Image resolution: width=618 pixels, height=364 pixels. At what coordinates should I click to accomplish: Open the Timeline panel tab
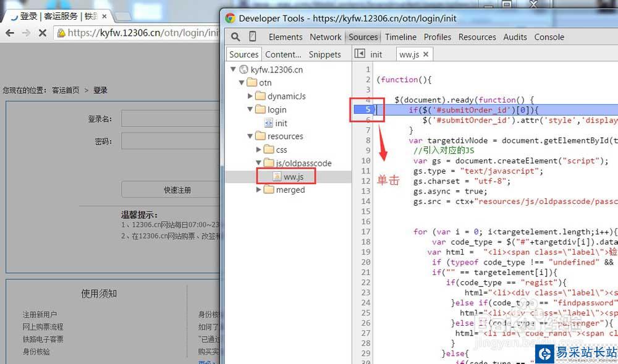click(401, 37)
